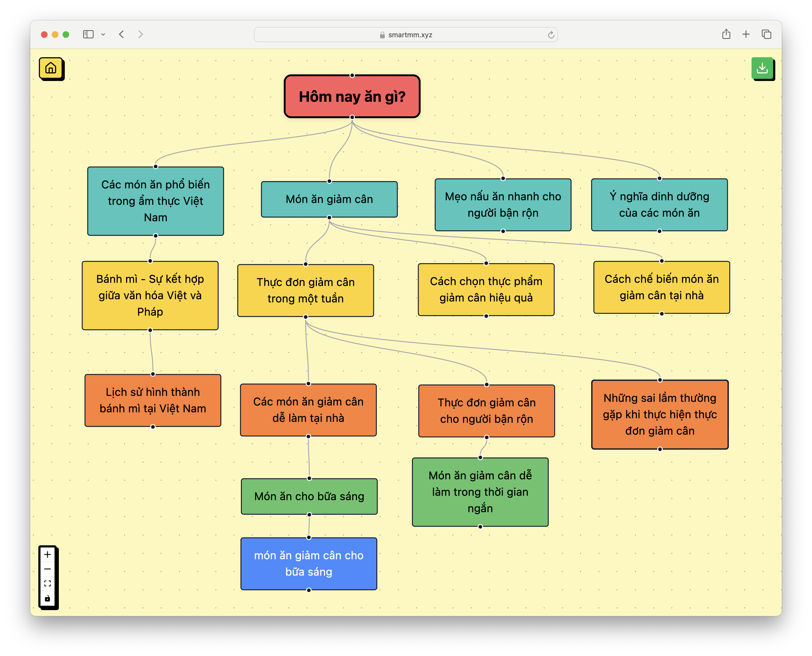Screen dimensions: 812x656
Task: Select root node Hôm nay ăn gì?
Action: tap(352, 96)
